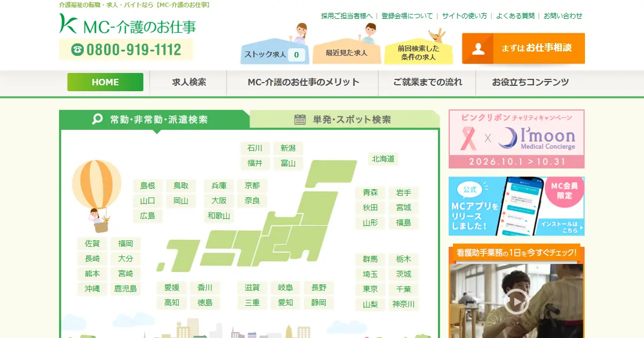Open 求人検索 in the navigation bar
Viewport: 644px width, 338px height.
[189, 82]
